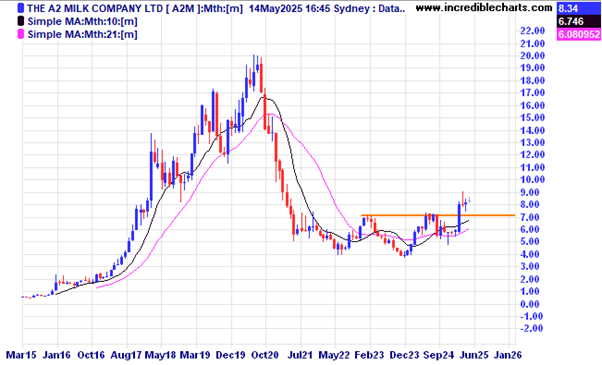Click the 14.00 price axis label

[x=532, y=130]
